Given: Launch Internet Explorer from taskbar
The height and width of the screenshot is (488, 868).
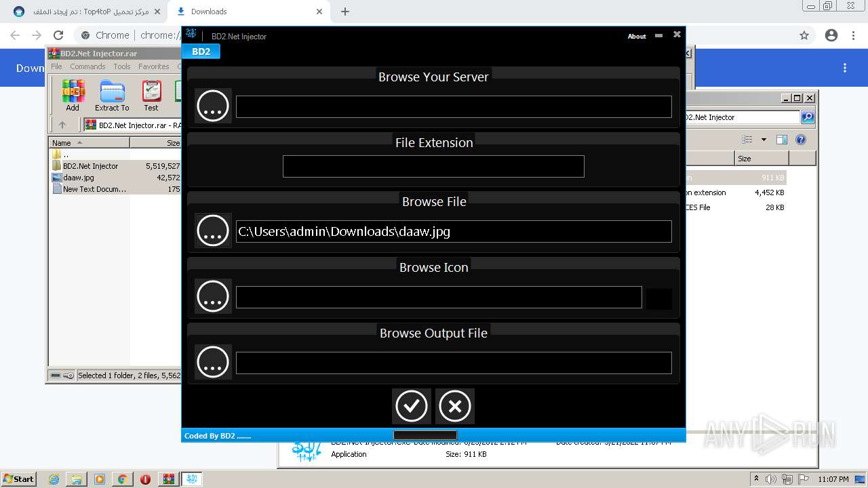Looking at the screenshot, I should tap(54, 479).
